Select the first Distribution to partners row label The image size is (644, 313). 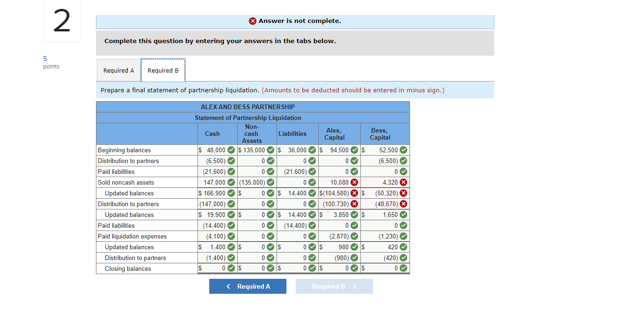[128, 161]
